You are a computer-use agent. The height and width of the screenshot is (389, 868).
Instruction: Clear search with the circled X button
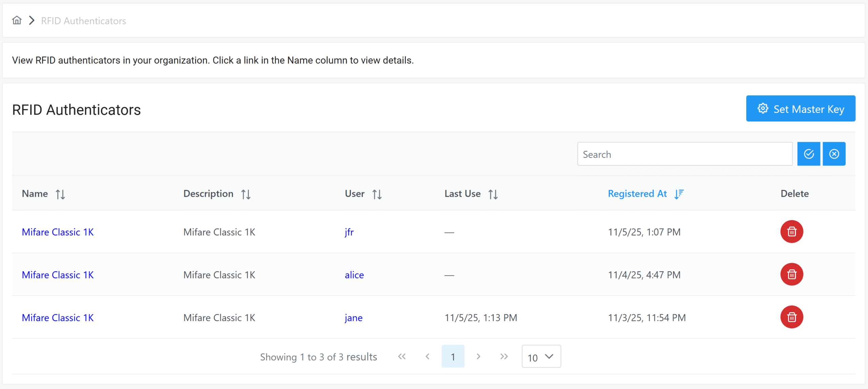point(834,154)
